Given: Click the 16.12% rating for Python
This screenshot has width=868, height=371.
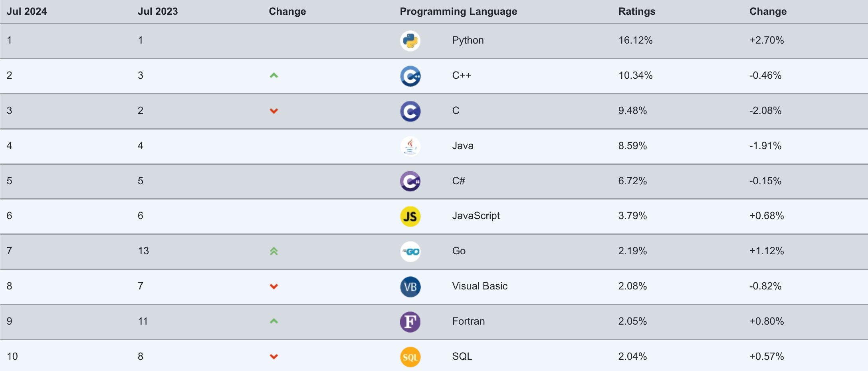Looking at the screenshot, I should point(636,40).
